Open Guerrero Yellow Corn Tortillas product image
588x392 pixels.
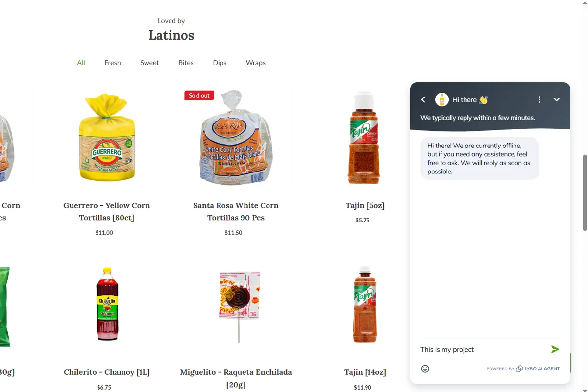107,137
